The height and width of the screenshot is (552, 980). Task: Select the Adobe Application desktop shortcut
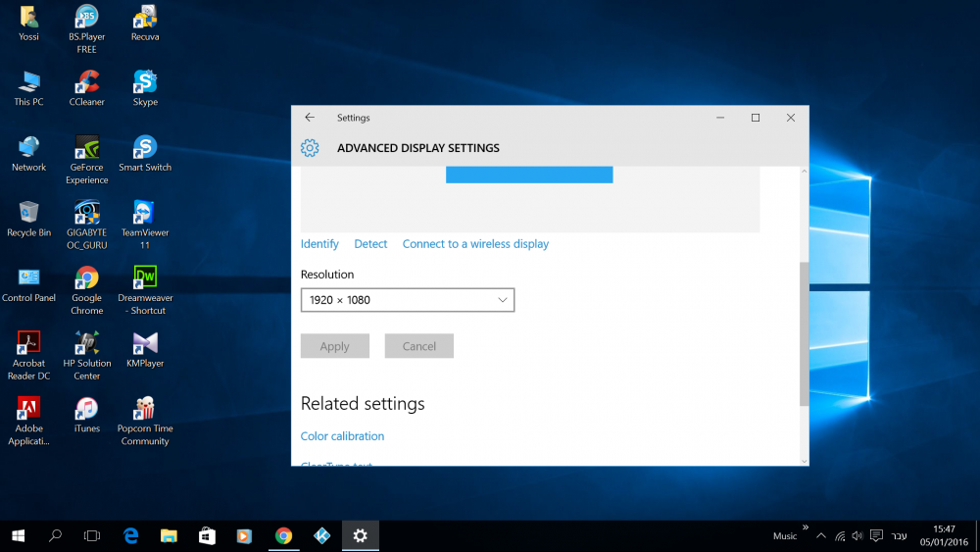click(x=28, y=422)
